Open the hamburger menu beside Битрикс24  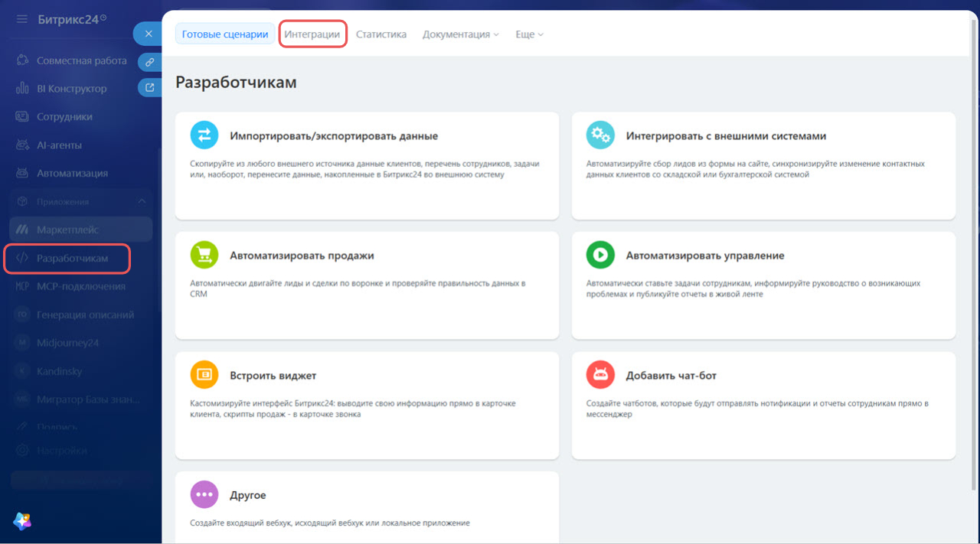click(22, 18)
